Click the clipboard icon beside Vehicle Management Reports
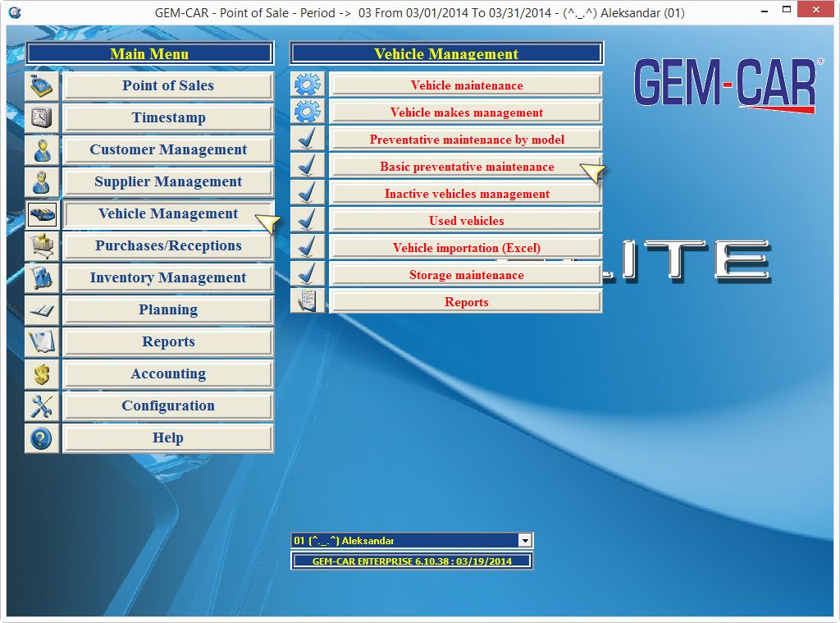 coord(308,301)
